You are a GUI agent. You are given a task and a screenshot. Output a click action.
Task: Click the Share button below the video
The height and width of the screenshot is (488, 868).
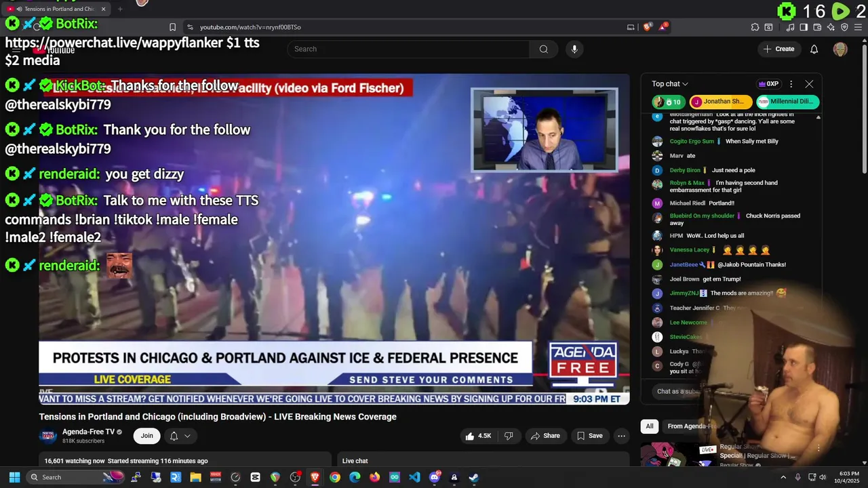[545, 436]
